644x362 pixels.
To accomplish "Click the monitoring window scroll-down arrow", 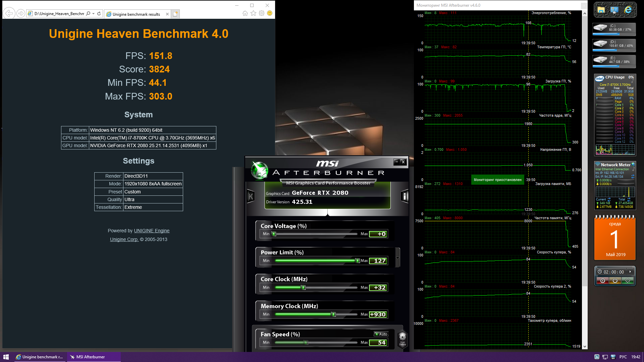I will pyautogui.click(x=585, y=347).
